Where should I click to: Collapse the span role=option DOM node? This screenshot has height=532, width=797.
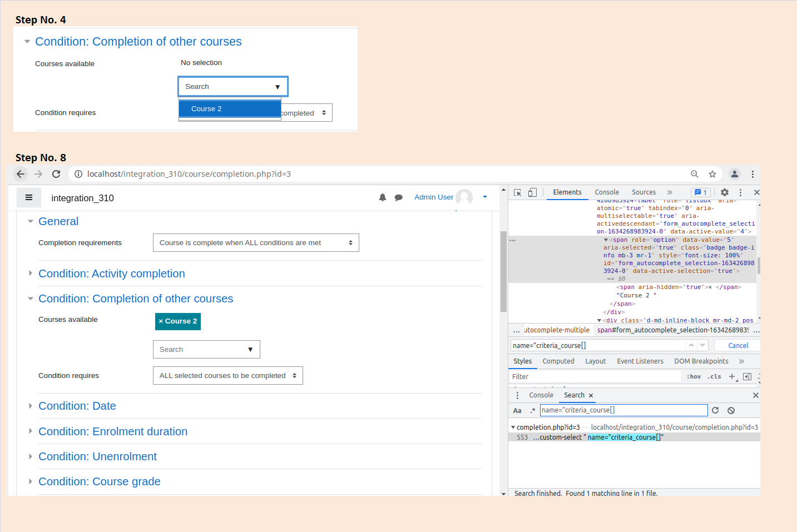(606, 240)
